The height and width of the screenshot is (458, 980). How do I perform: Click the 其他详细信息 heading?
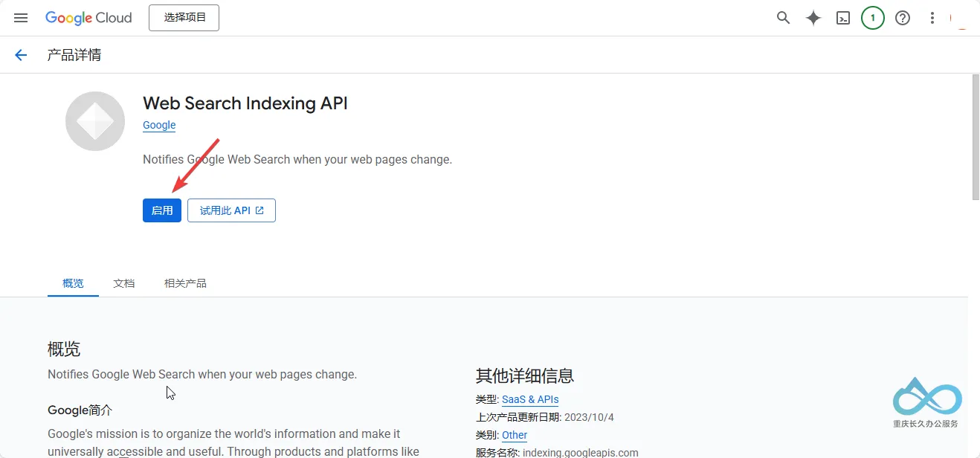(525, 375)
